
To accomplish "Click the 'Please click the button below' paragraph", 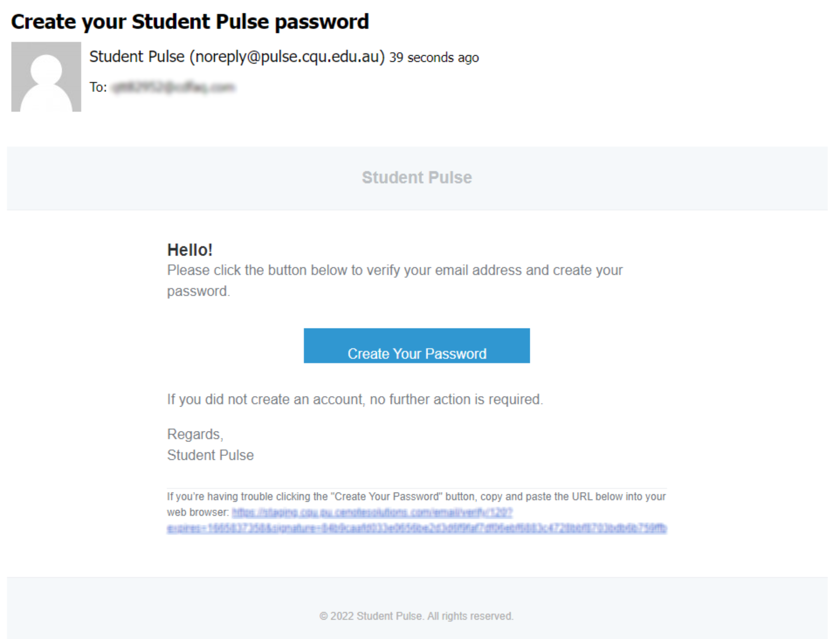I will 395,281.
